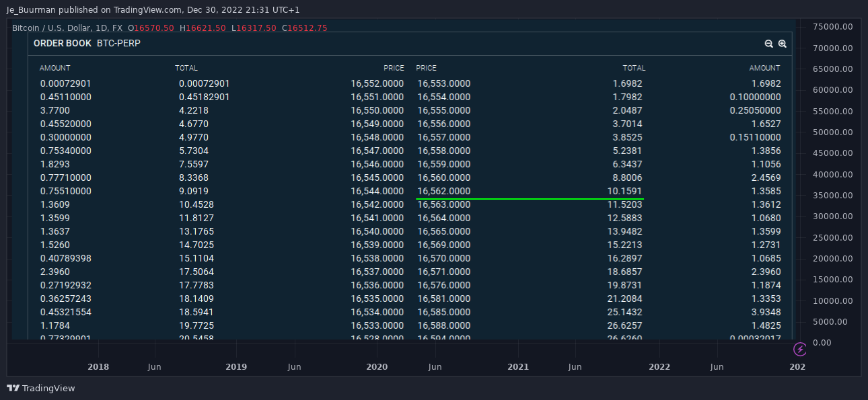Click the 2021 label on time axis
868x400 pixels.
(518, 367)
